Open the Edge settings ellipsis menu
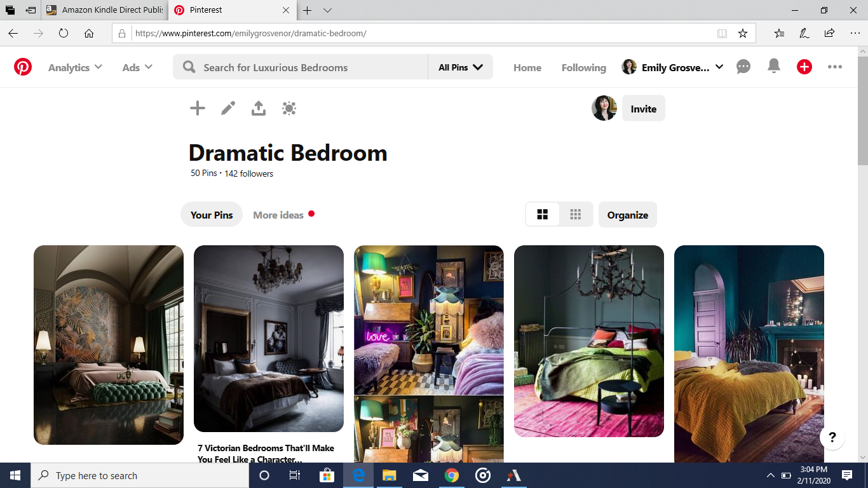 (x=855, y=33)
